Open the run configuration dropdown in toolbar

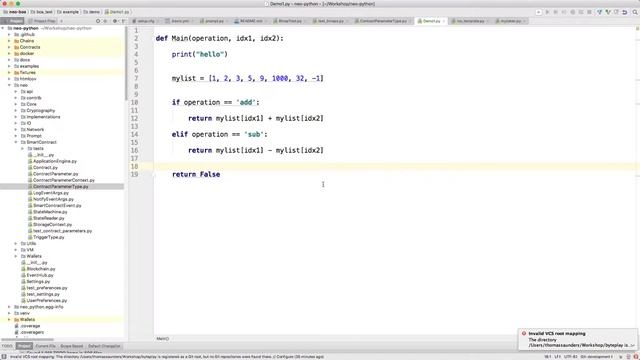(538, 12)
